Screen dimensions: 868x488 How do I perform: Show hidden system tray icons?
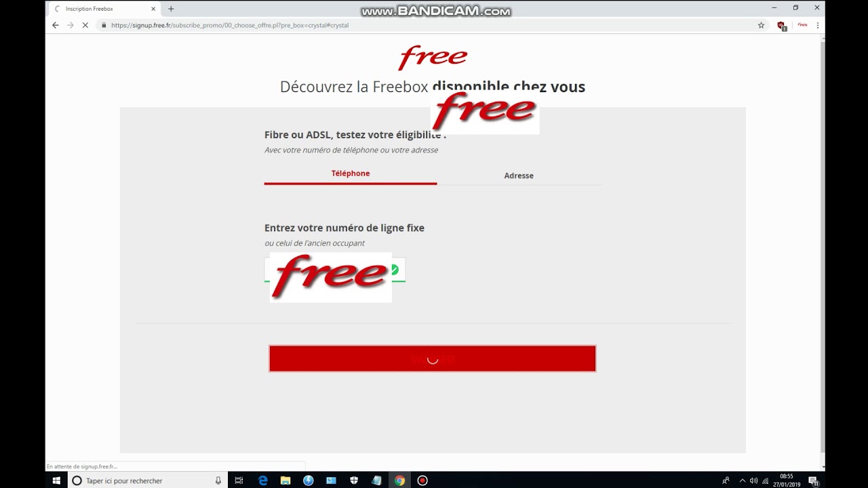click(742, 481)
